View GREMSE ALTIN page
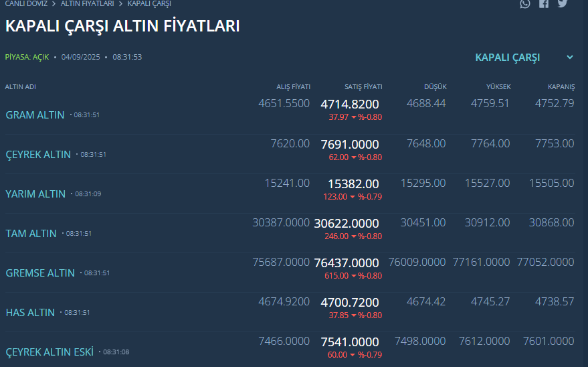The height and width of the screenshot is (367, 588). pyautogui.click(x=40, y=273)
